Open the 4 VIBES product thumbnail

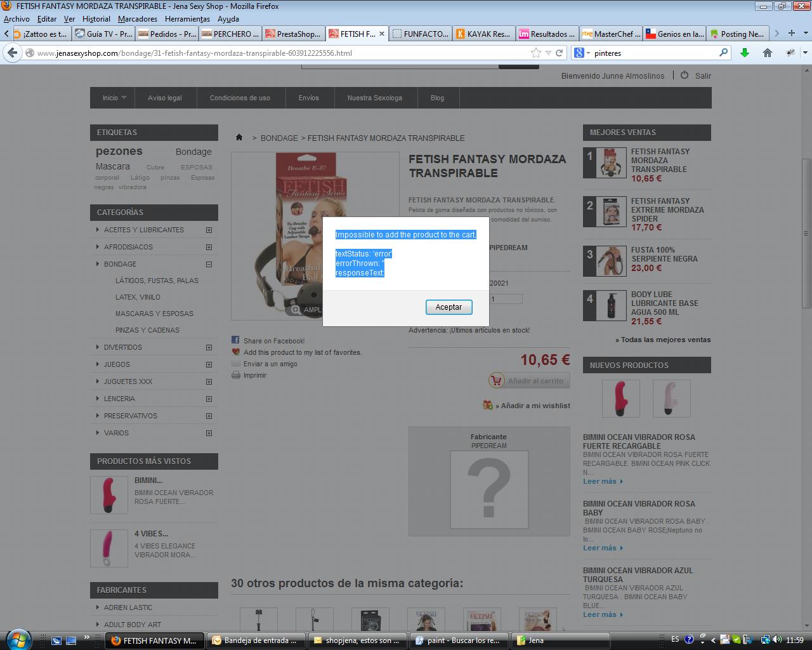[109, 548]
